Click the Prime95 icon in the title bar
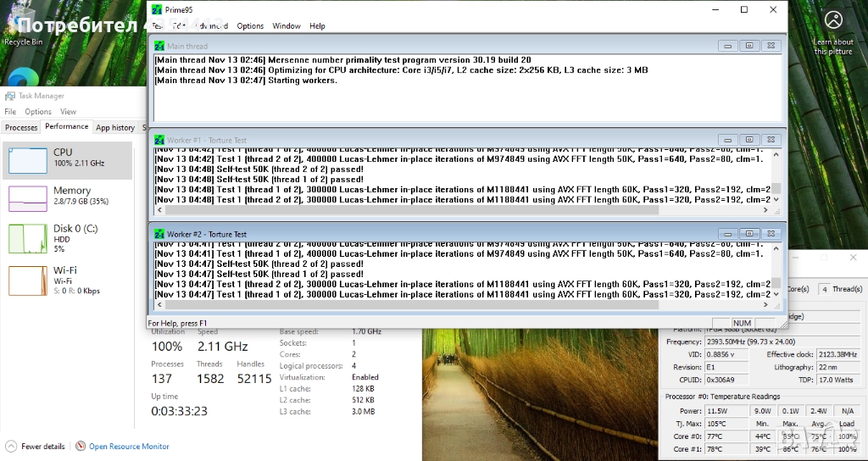The image size is (868, 461). coord(157,9)
